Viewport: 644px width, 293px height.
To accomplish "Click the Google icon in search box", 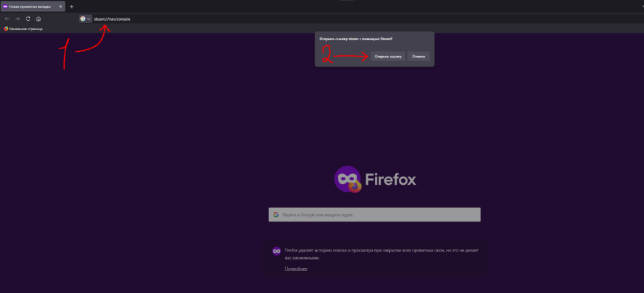I will [275, 214].
